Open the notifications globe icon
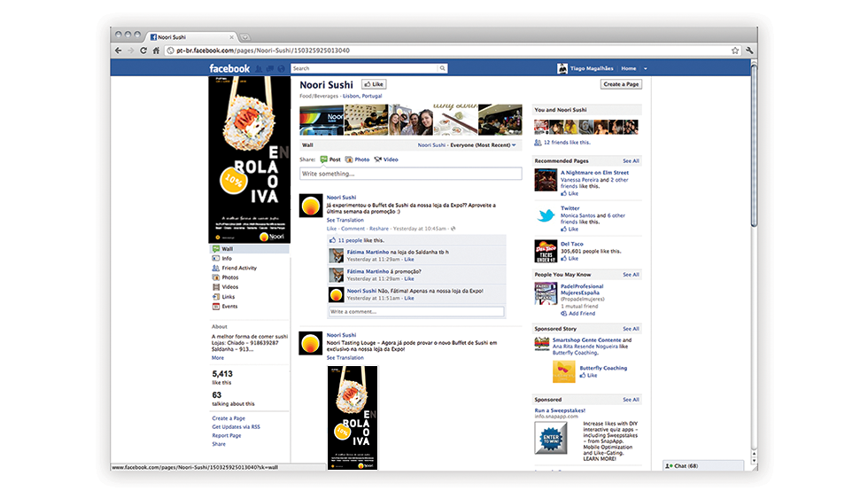 tap(282, 68)
